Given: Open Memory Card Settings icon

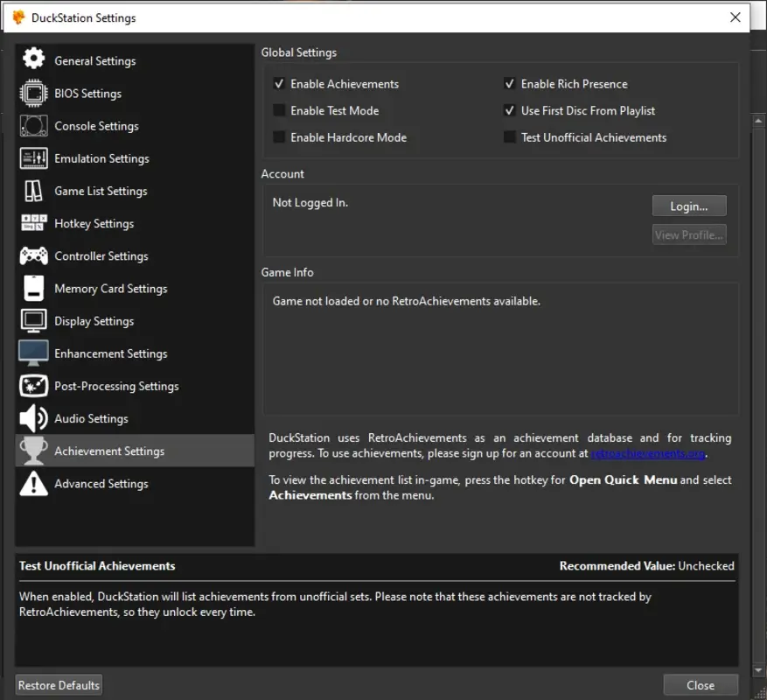Looking at the screenshot, I should click(32, 288).
